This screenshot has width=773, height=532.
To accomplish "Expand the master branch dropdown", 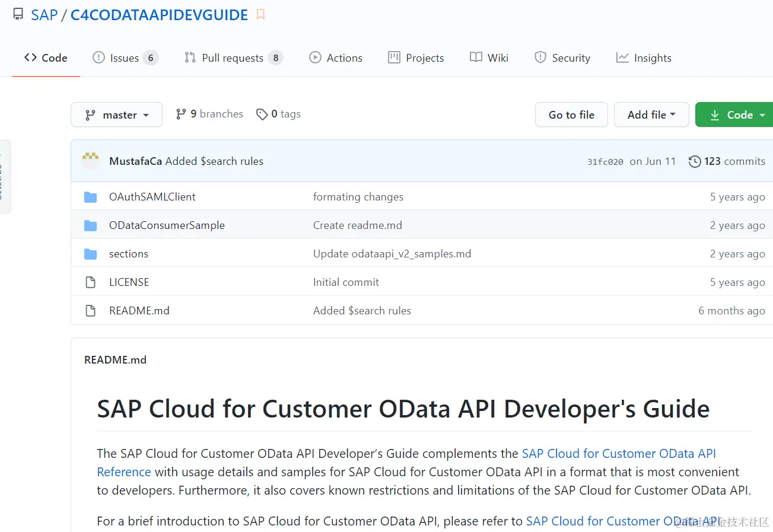I will (116, 114).
